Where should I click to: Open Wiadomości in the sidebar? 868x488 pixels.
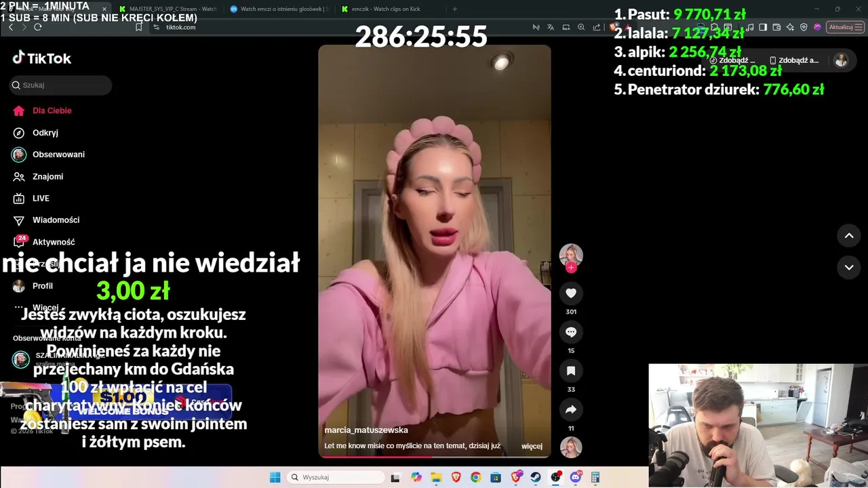47,220
